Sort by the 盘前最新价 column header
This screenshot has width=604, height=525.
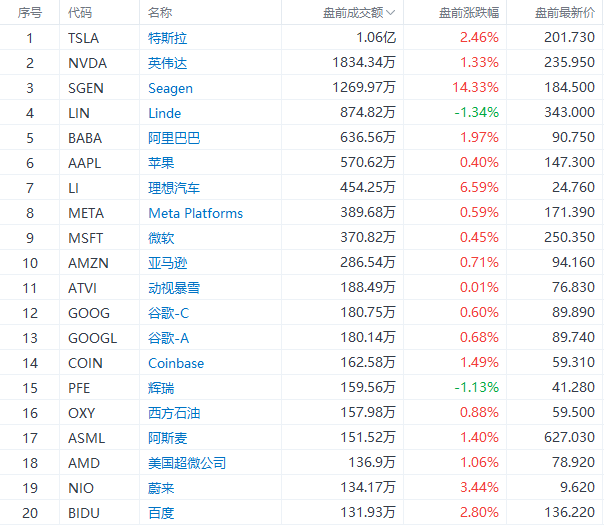tap(562, 13)
